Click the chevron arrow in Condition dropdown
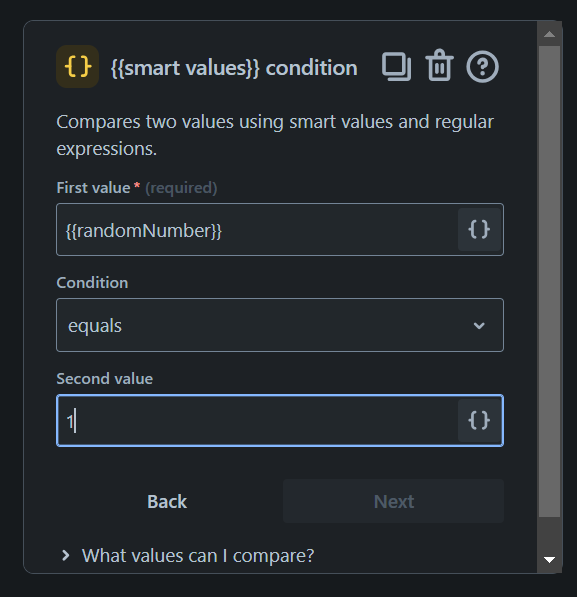Screen dimensions: 577x597 point(479,326)
